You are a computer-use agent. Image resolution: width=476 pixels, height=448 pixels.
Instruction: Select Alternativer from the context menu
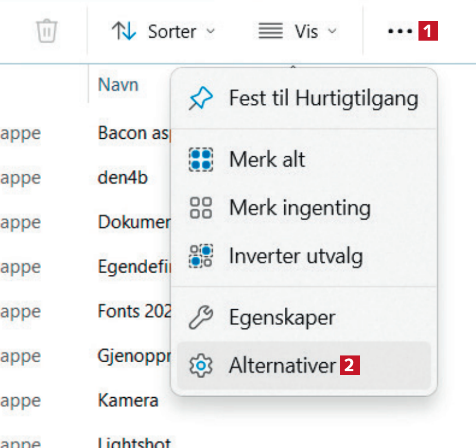(x=282, y=366)
